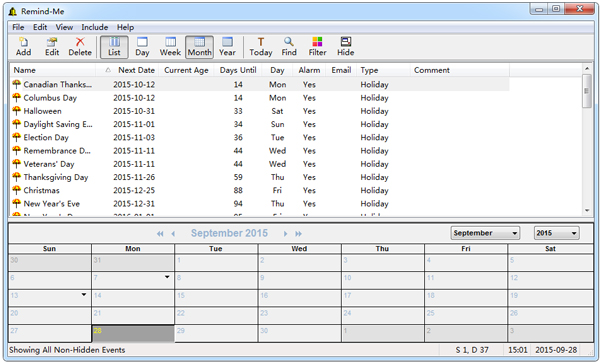Click the Add event toolbar icon

pos(23,47)
